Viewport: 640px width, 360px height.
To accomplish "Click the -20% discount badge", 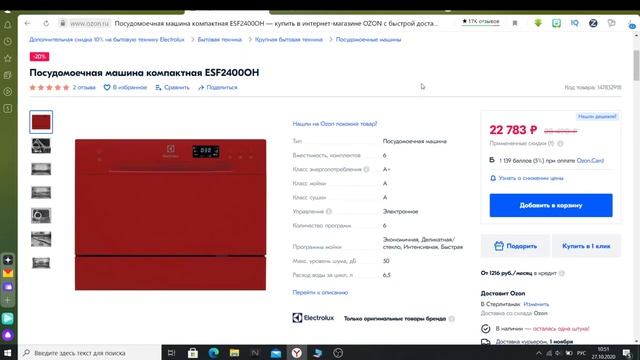I will (39, 56).
